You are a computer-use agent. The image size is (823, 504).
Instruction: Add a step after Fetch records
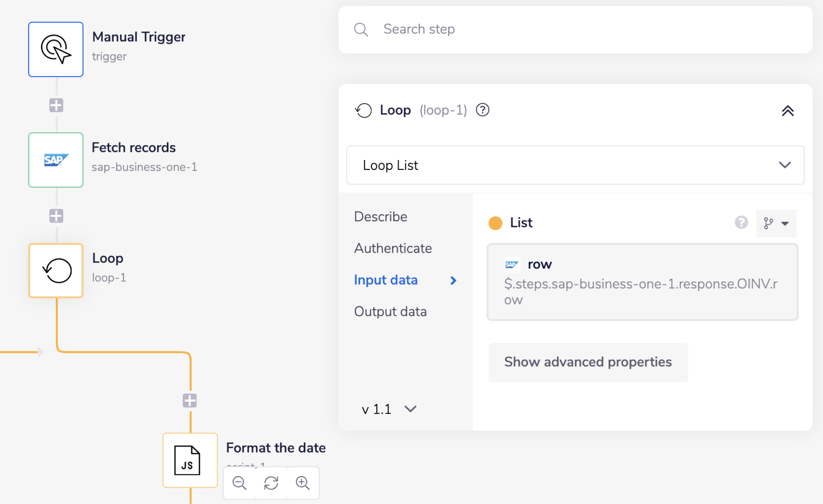click(x=56, y=216)
